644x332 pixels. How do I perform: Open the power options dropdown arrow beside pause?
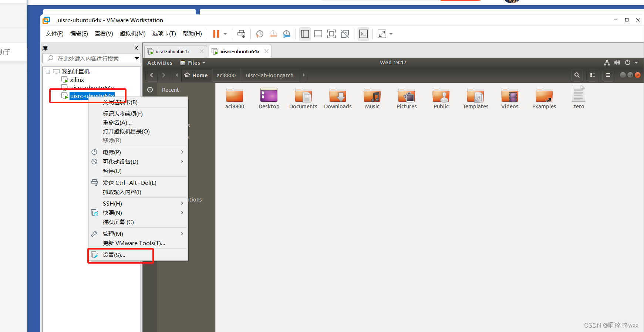click(x=225, y=34)
